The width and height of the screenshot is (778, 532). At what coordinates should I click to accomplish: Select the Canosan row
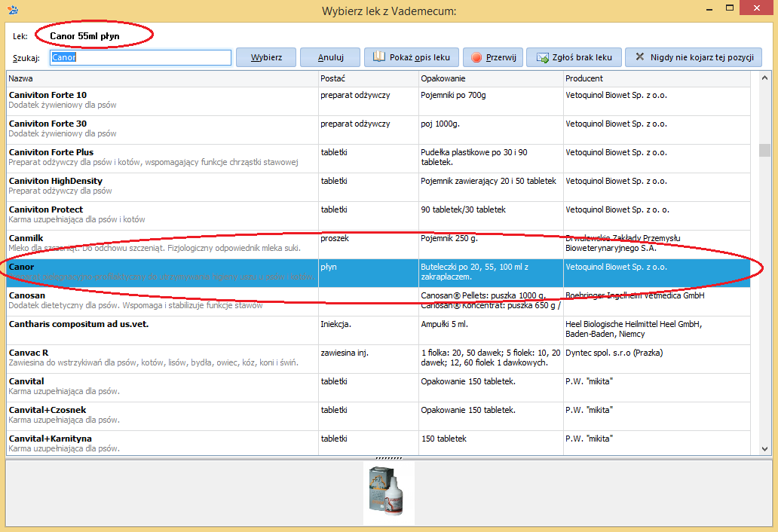378,302
